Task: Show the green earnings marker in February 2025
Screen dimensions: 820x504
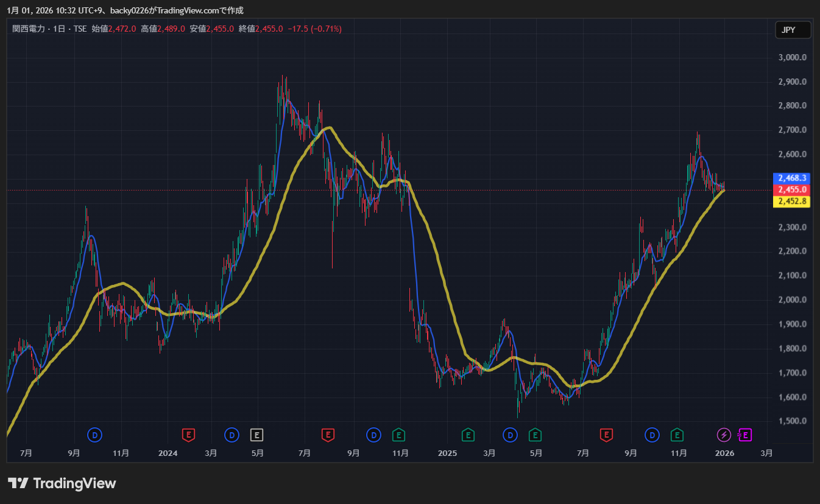Action: coord(468,435)
